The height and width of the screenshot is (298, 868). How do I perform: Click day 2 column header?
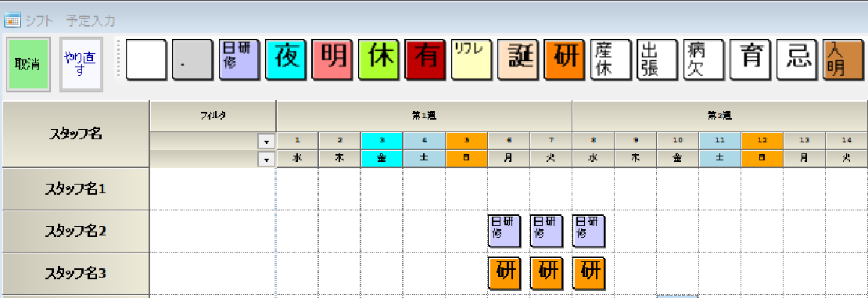(340, 141)
